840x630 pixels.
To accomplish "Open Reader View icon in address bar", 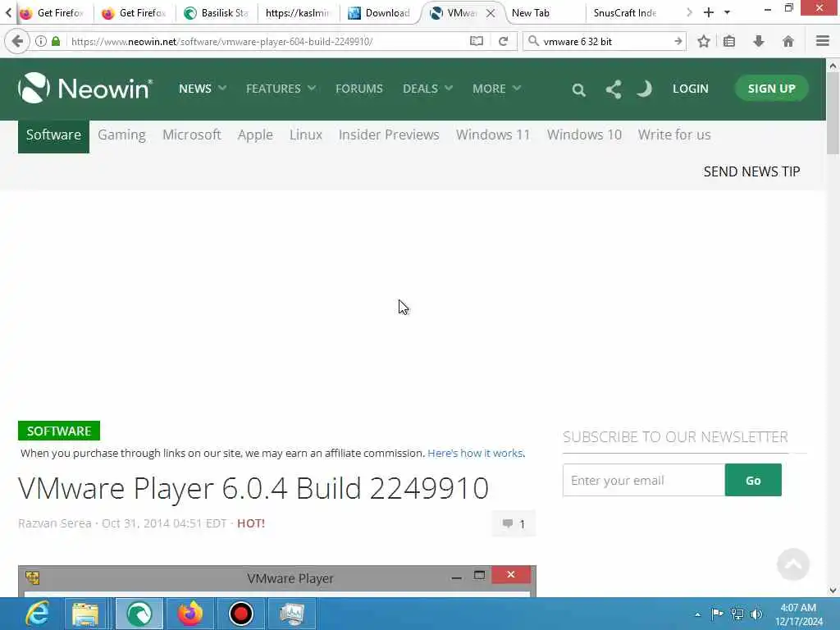I will pos(477,41).
